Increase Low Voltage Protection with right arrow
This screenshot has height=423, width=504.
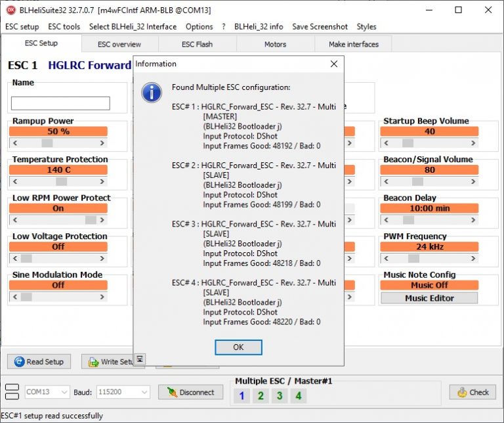click(102, 258)
